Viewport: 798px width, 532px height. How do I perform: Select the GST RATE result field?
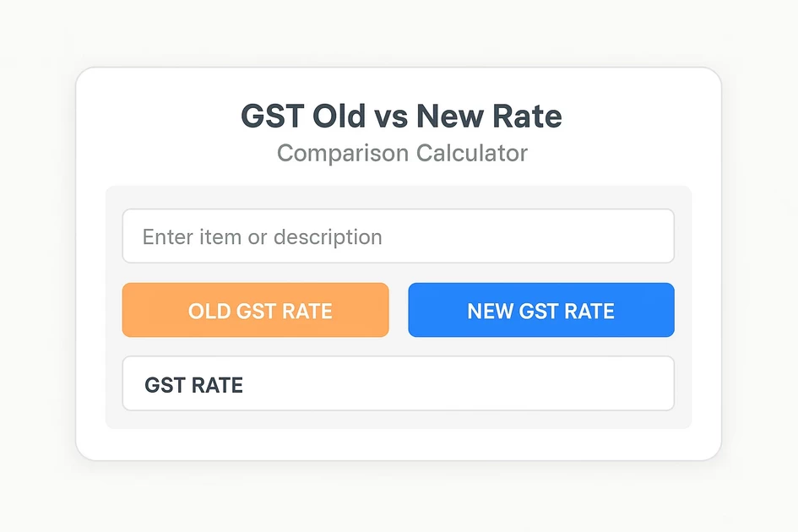coord(399,383)
